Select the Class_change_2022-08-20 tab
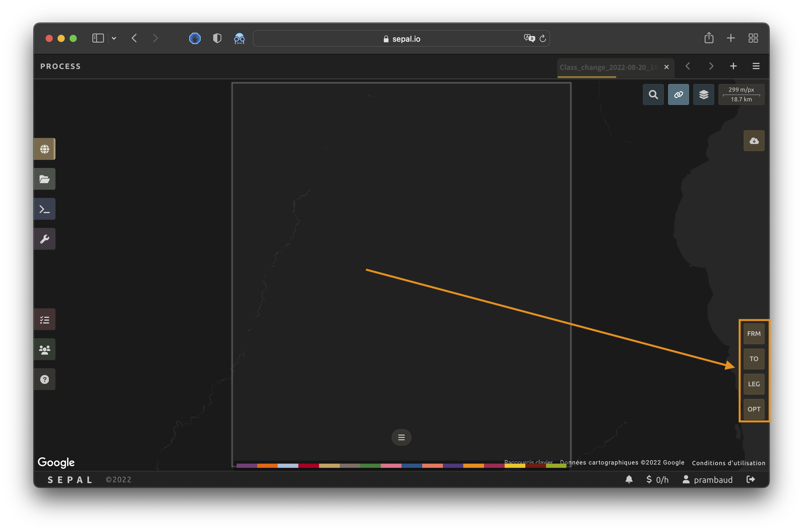803x532 pixels. pos(608,67)
